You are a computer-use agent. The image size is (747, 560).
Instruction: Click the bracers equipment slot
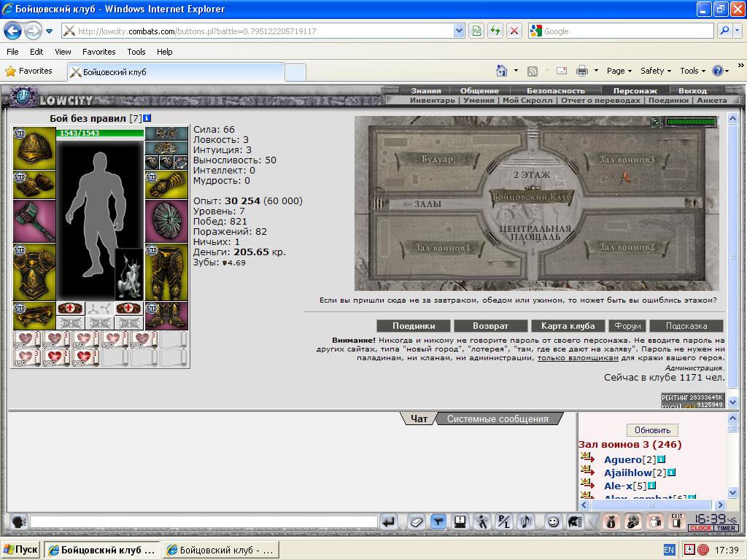[x=34, y=184]
